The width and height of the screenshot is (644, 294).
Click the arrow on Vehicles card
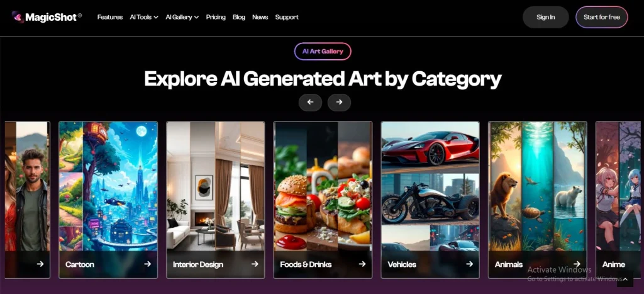[x=469, y=264]
